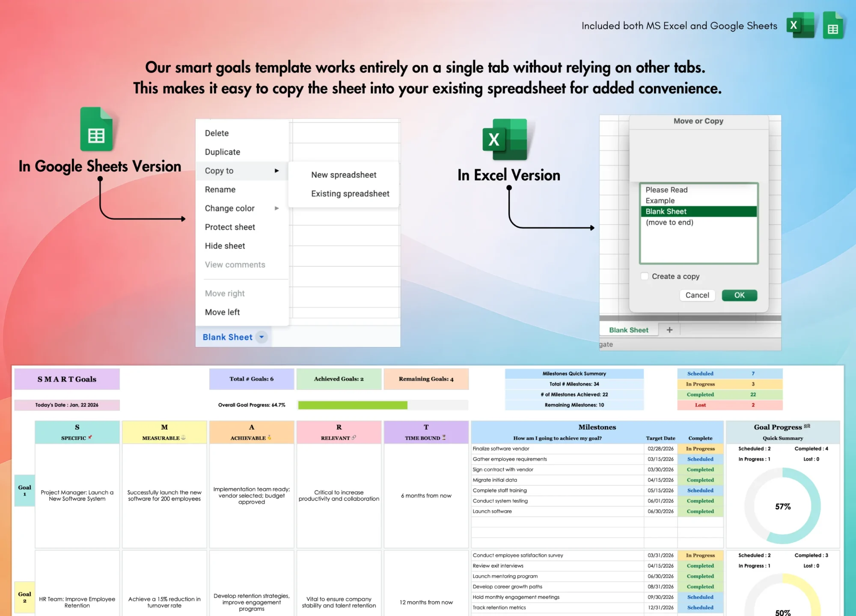Click the Remaining Goals: 4 cell

pos(426,379)
